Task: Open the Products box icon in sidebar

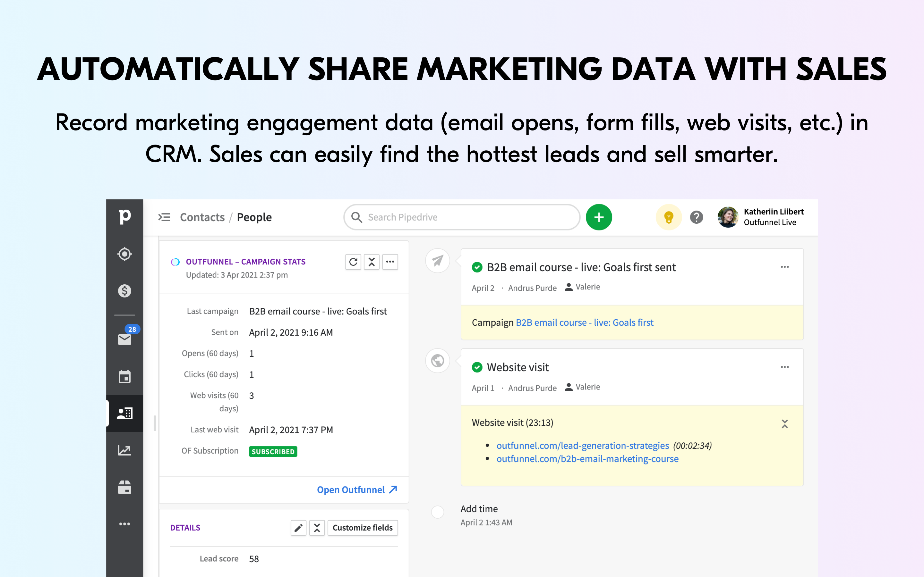Action: [x=124, y=487]
